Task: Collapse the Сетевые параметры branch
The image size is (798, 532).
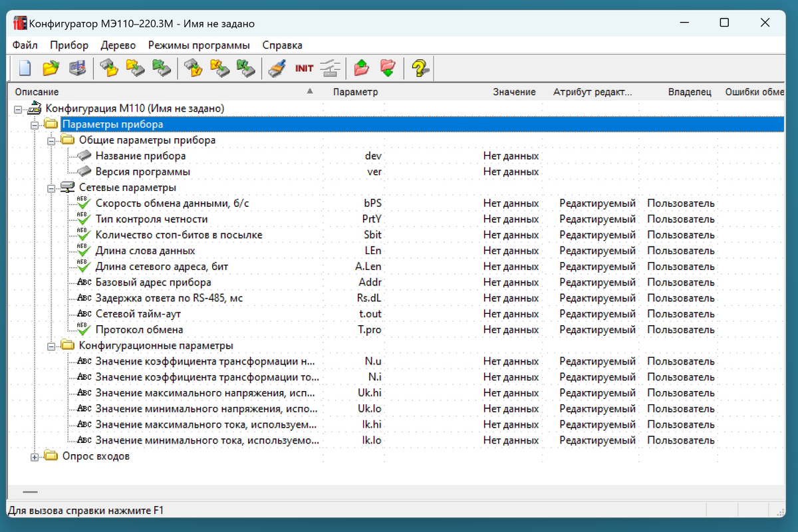Action: click(x=51, y=188)
